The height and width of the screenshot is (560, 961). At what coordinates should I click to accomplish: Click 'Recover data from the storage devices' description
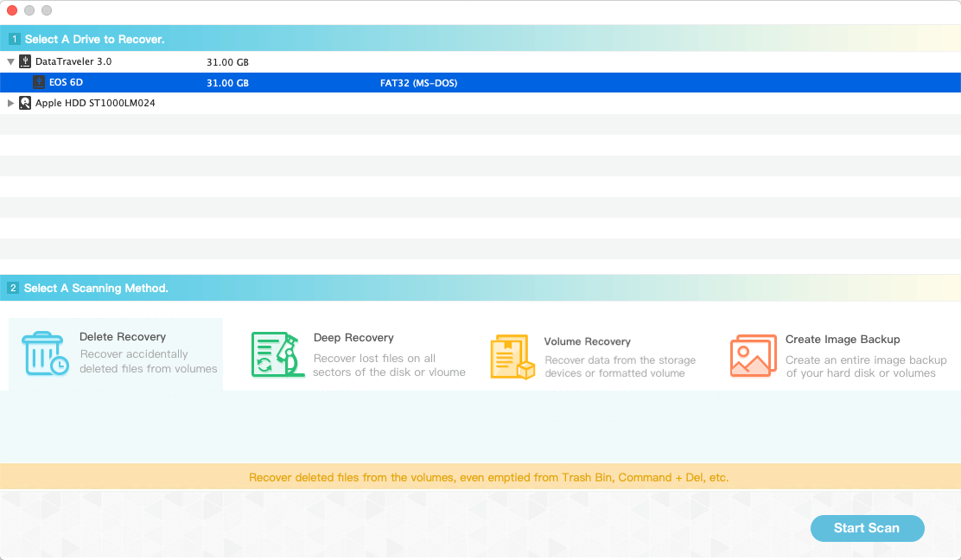pyautogui.click(x=621, y=366)
